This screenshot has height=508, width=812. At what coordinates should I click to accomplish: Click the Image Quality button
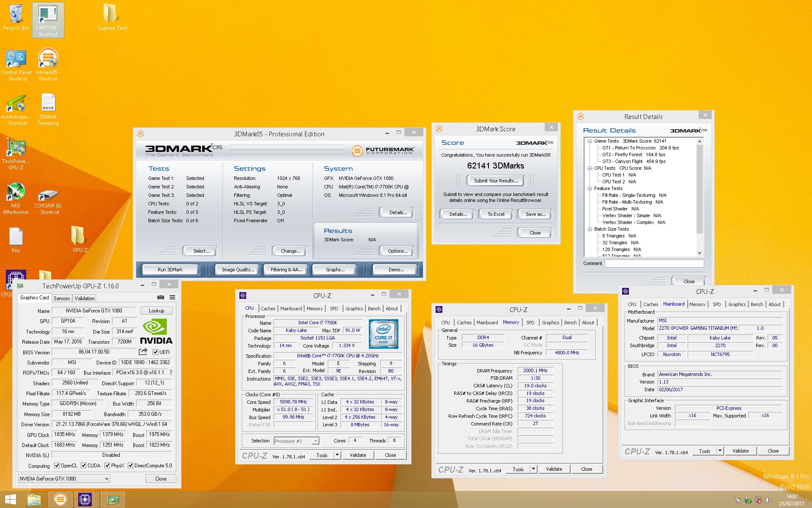(238, 270)
